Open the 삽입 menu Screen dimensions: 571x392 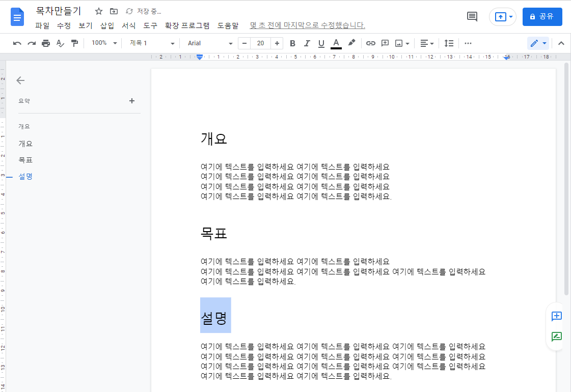[x=107, y=25]
